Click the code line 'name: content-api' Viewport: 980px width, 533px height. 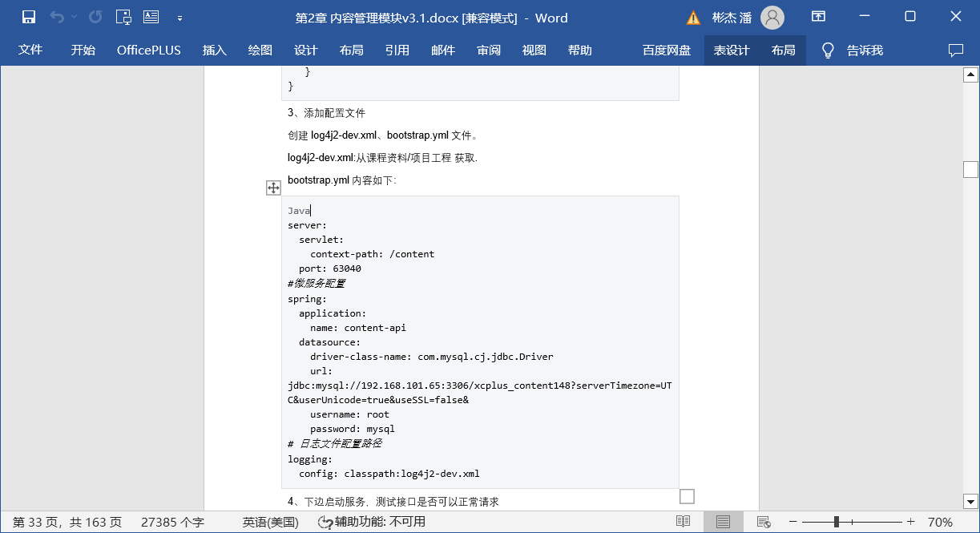[x=358, y=328]
